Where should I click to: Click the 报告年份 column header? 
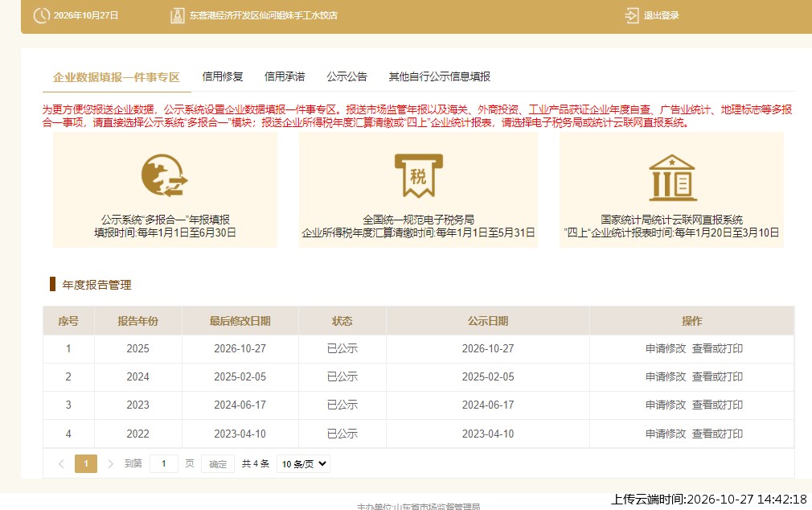click(137, 321)
